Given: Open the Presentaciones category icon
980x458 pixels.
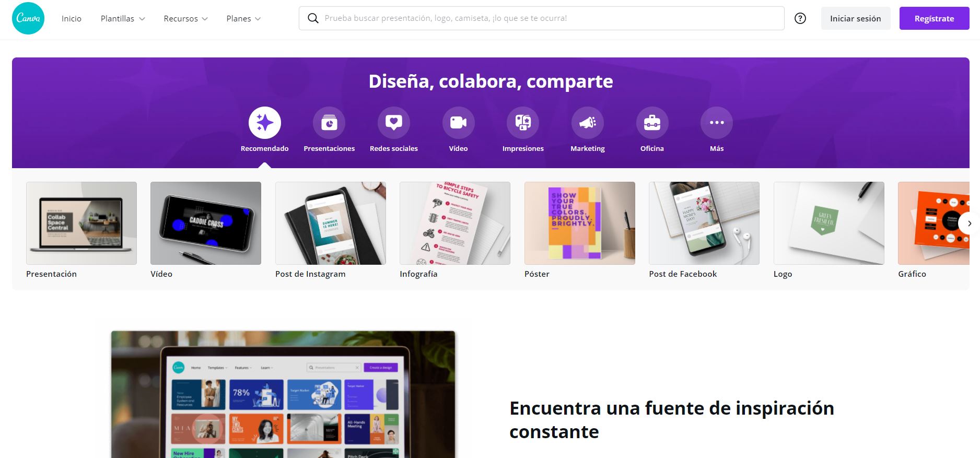Looking at the screenshot, I should pos(329,123).
